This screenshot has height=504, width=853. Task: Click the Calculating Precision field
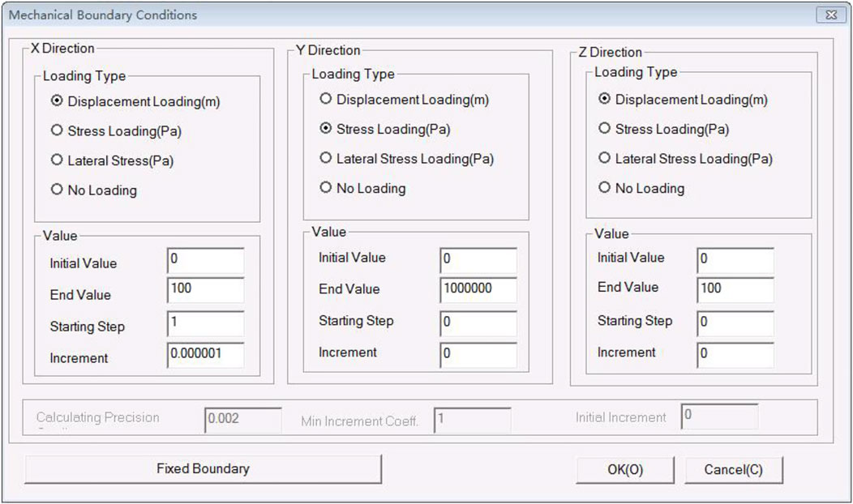pos(243,420)
